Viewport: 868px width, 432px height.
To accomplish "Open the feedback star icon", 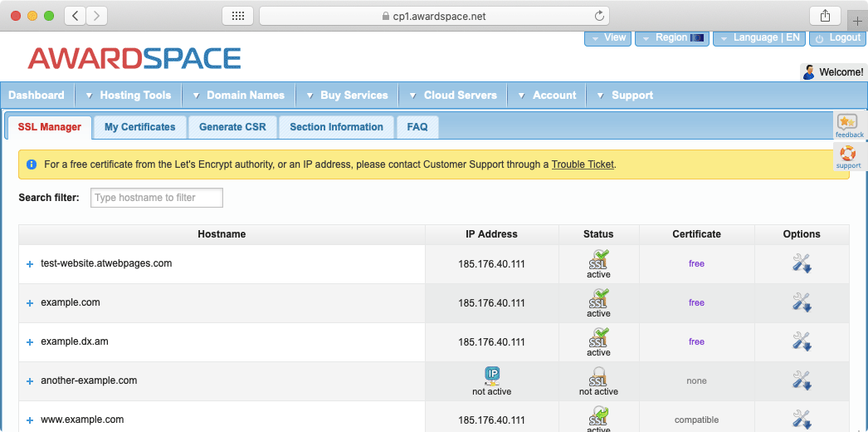I will [848, 123].
